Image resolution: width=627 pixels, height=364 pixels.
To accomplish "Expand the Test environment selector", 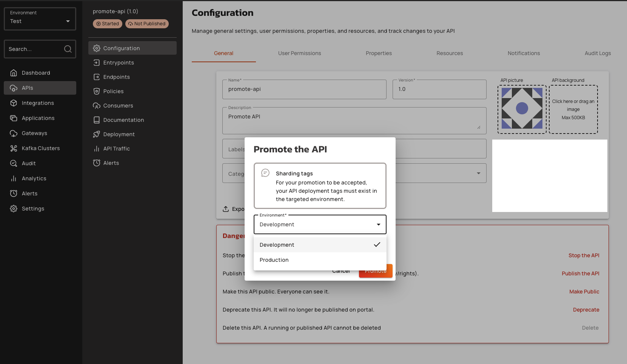I will coord(40,19).
